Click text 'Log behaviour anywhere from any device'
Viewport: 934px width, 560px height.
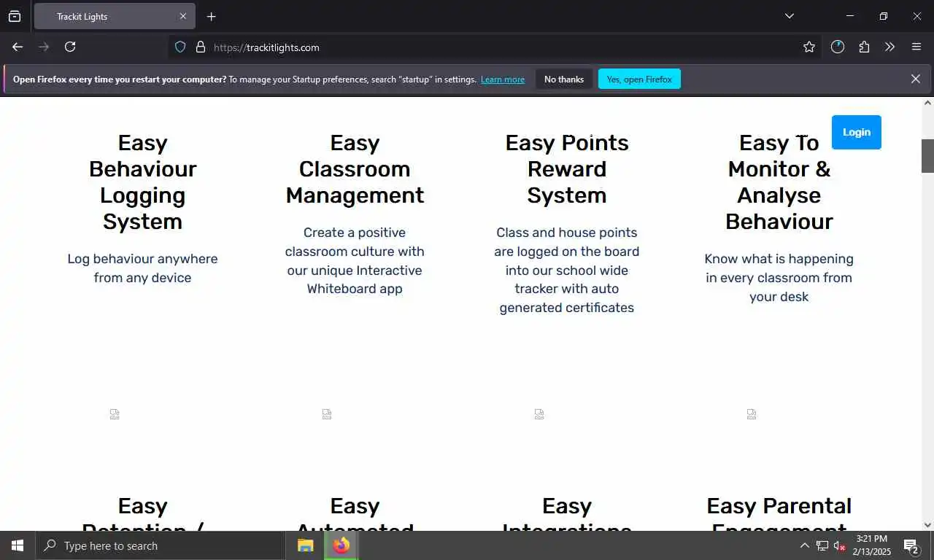tap(143, 268)
